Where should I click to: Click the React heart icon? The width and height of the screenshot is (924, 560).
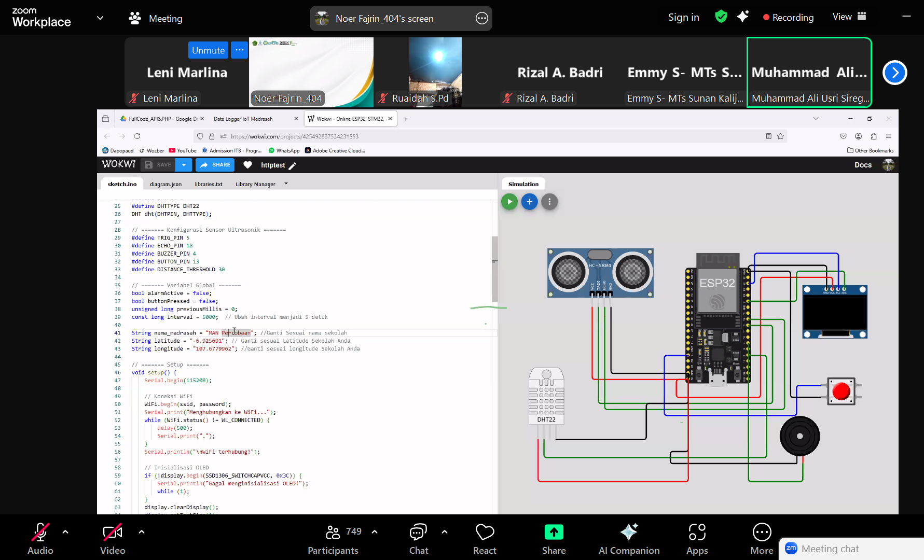(485, 533)
